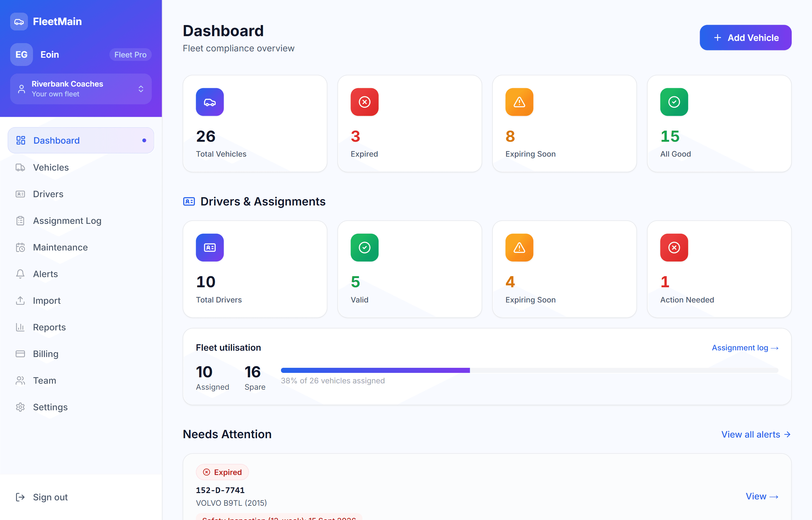
Task: Click the Drivers & Assignments heading icon
Action: tap(189, 202)
